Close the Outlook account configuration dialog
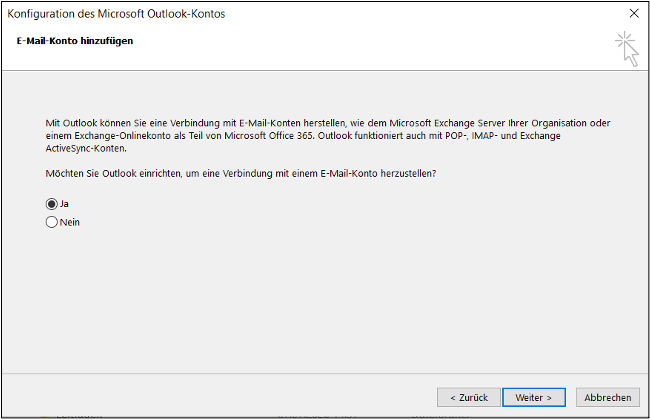The width and height of the screenshot is (650, 420). 633,13
